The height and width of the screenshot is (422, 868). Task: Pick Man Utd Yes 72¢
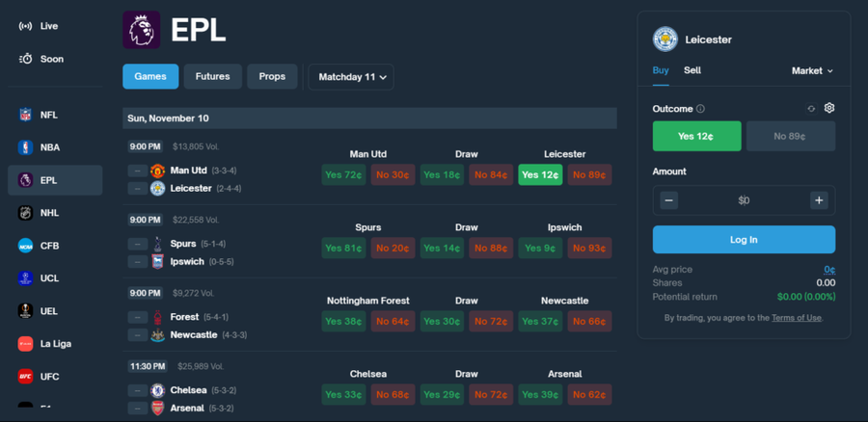pyautogui.click(x=343, y=174)
